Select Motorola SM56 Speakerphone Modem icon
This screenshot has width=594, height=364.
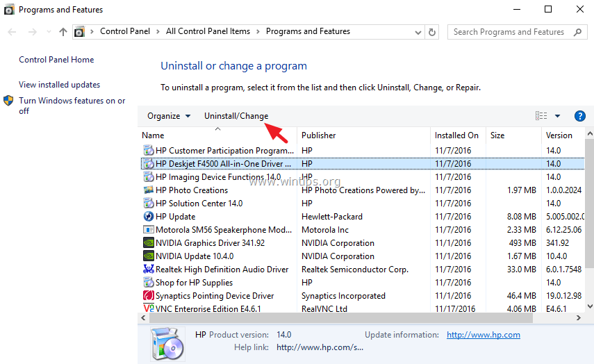pos(149,229)
